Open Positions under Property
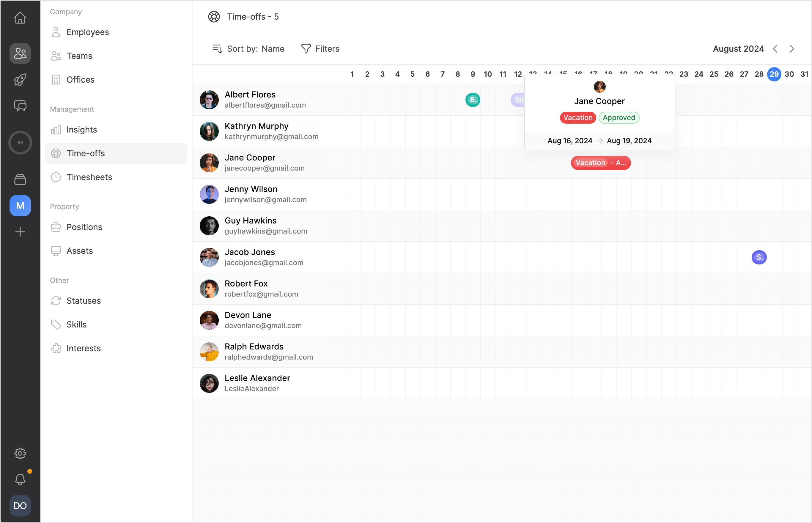 point(84,227)
